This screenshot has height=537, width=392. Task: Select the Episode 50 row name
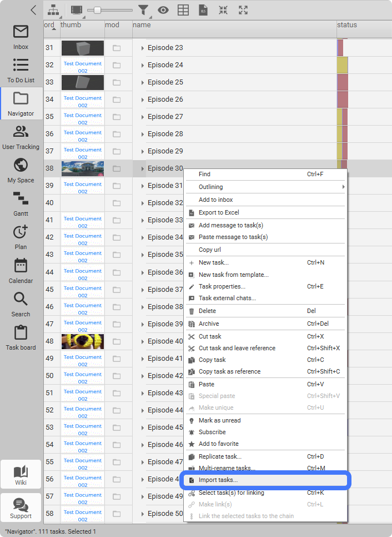(x=165, y=513)
